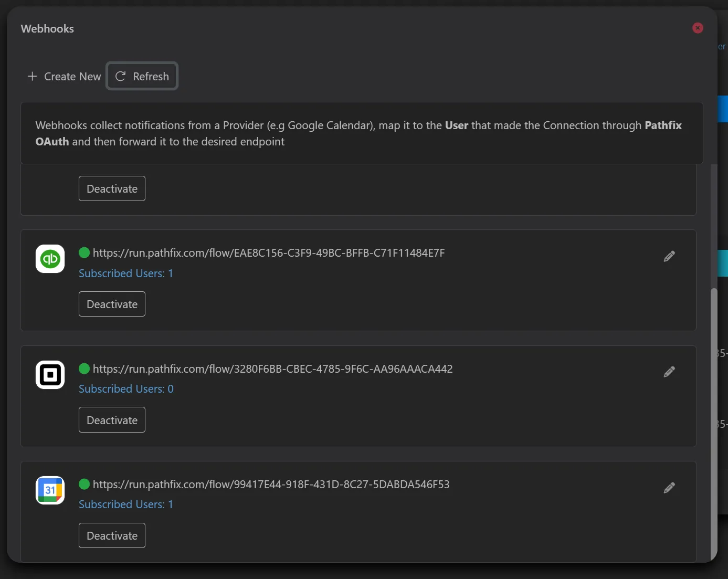Screen dimensions: 728x579
Task: Refresh the webhooks list
Action: point(142,77)
